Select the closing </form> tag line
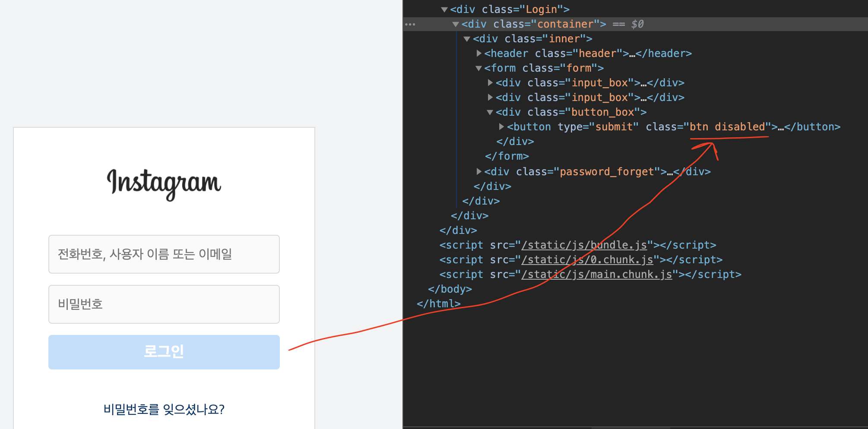 click(x=507, y=156)
